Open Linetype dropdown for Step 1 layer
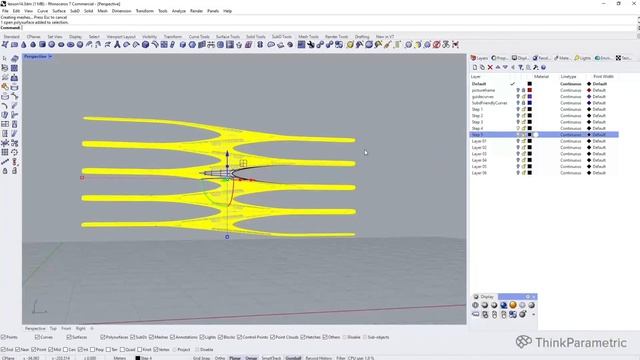 pyautogui.click(x=570, y=109)
